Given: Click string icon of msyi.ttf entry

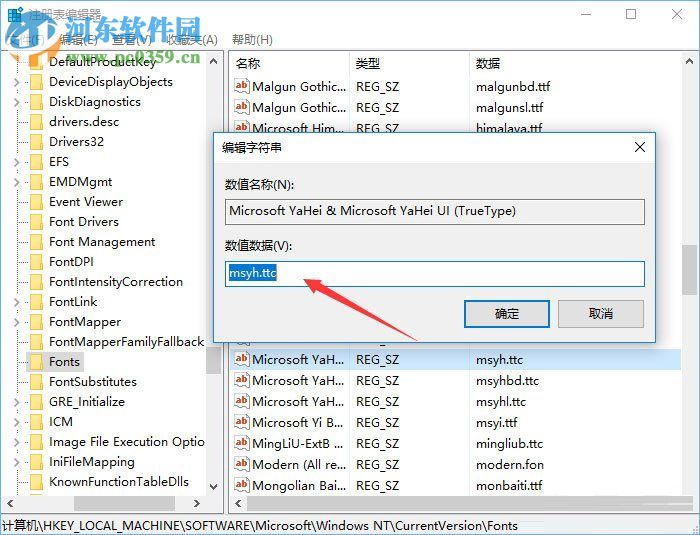Looking at the screenshot, I should 241,422.
